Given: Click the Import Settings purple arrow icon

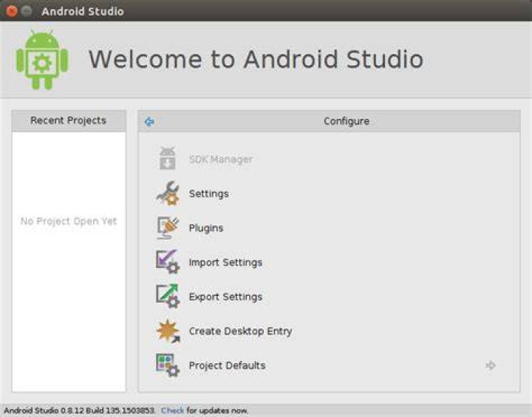Looking at the screenshot, I should pyautogui.click(x=168, y=262).
